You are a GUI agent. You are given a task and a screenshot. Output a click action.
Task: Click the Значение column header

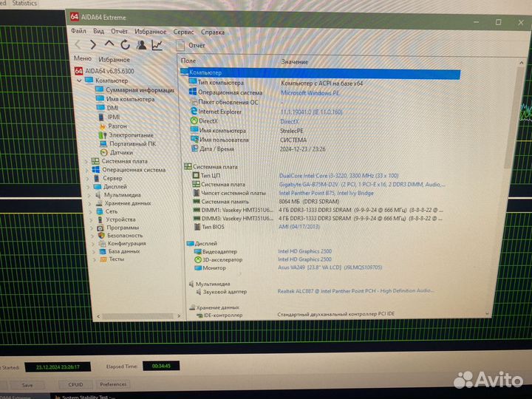pos(295,62)
